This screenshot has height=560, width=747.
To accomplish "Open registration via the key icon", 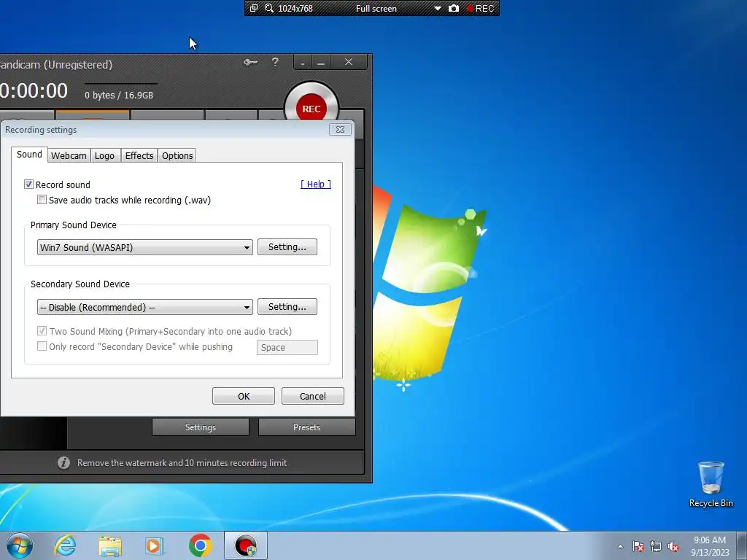I will (x=251, y=62).
